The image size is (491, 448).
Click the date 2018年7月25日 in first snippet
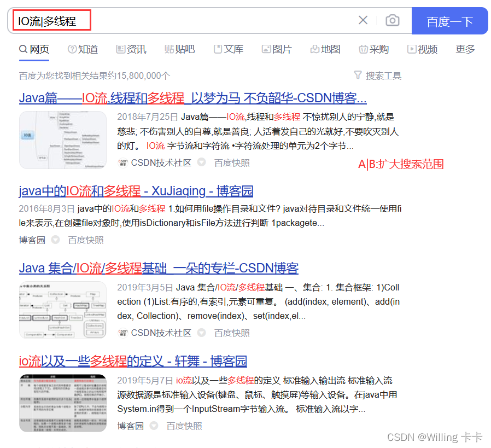click(x=148, y=117)
